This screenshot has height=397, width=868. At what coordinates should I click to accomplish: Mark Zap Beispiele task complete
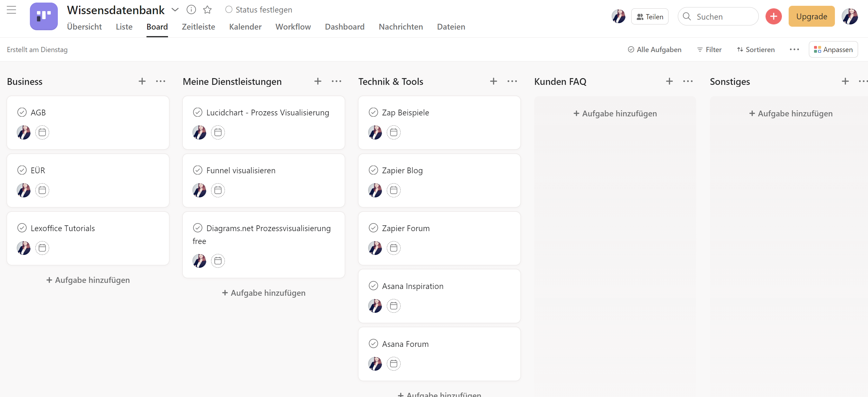[x=373, y=112]
